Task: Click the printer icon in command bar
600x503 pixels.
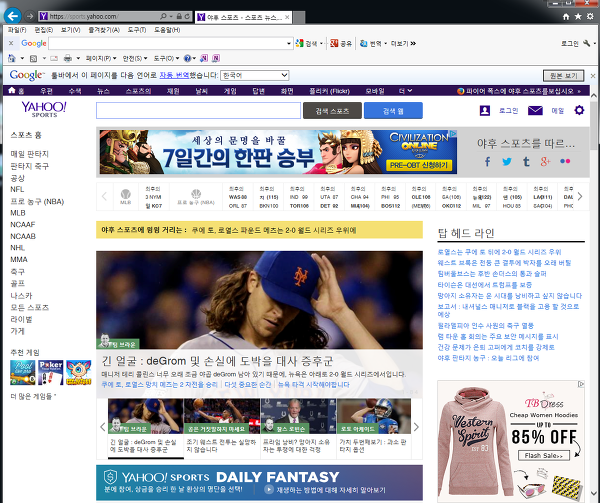Action: tap(68, 58)
